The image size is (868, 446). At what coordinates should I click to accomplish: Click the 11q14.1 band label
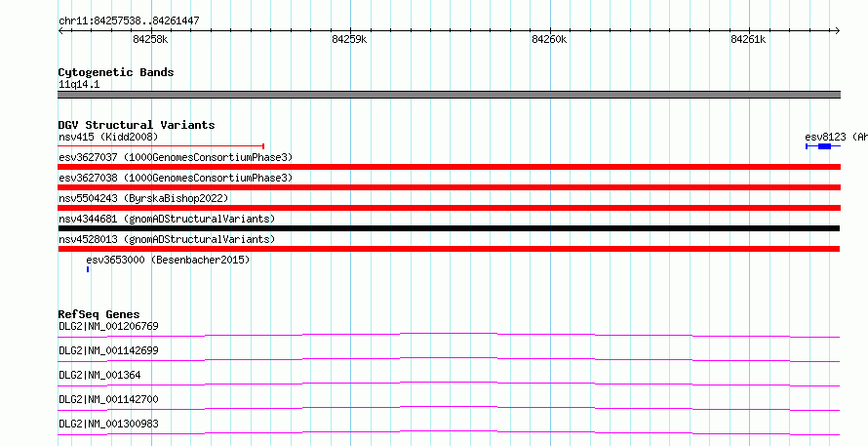click(79, 85)
